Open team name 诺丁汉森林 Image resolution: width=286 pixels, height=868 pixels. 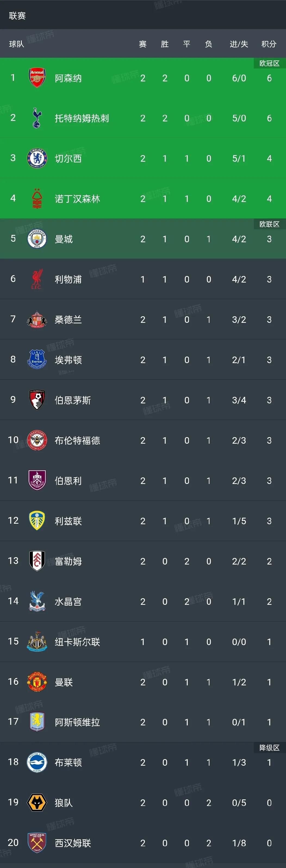point(77,199)
